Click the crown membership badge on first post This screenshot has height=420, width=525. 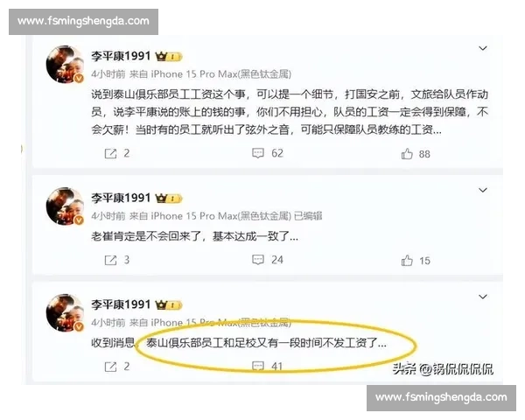point(169,57)
